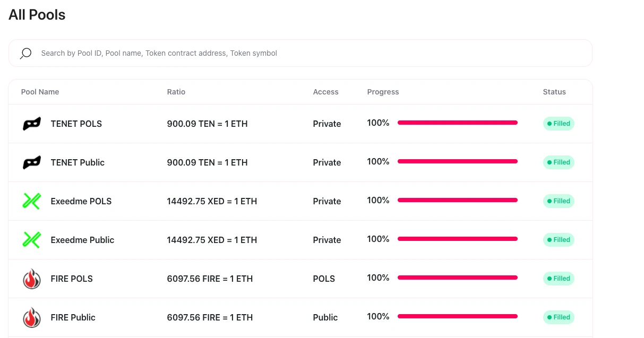Focus the pool search input field
Screen dimensions: 644x338
tap(300, 53)
